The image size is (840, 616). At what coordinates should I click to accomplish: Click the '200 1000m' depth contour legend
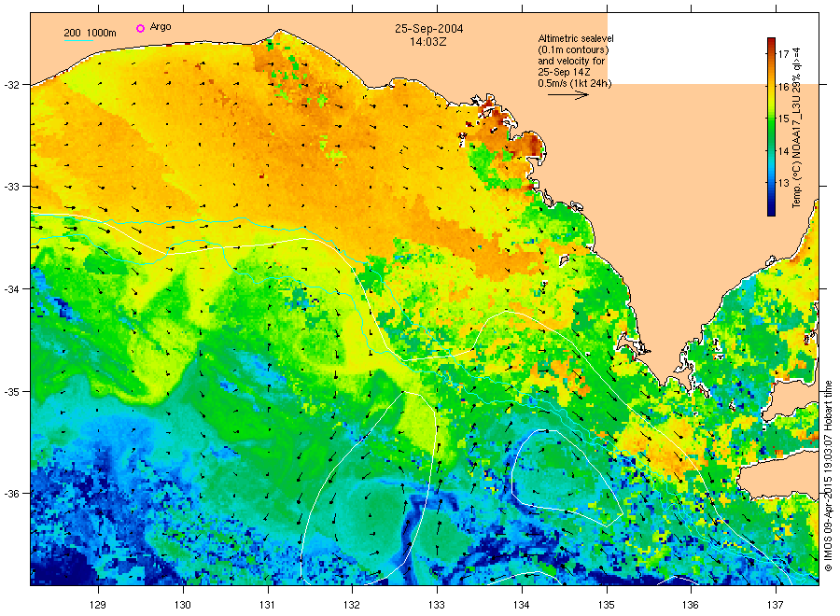click(x=90, y=34)
